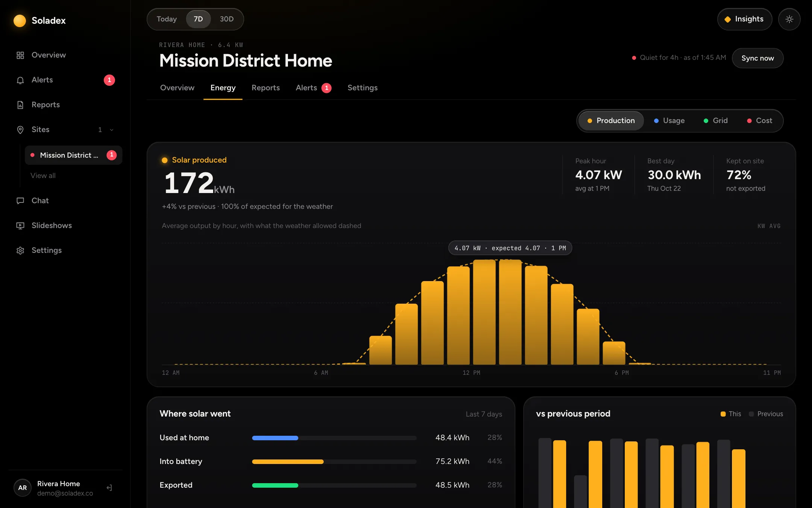
Task: Open the Energy tab
Action: pyautogui.click(x=223, y=88)
